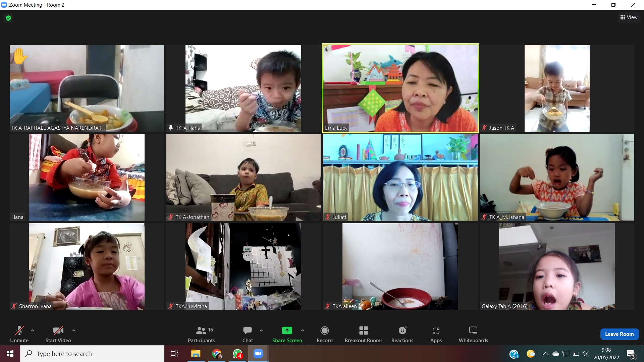The height and width of the screenshot is (362, 644).
Task: Leave Room using the blue button
Action: coord(620,334)
